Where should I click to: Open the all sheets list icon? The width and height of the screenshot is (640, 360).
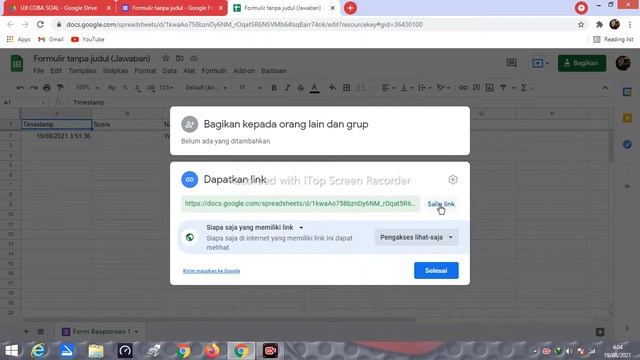point(41,331)
